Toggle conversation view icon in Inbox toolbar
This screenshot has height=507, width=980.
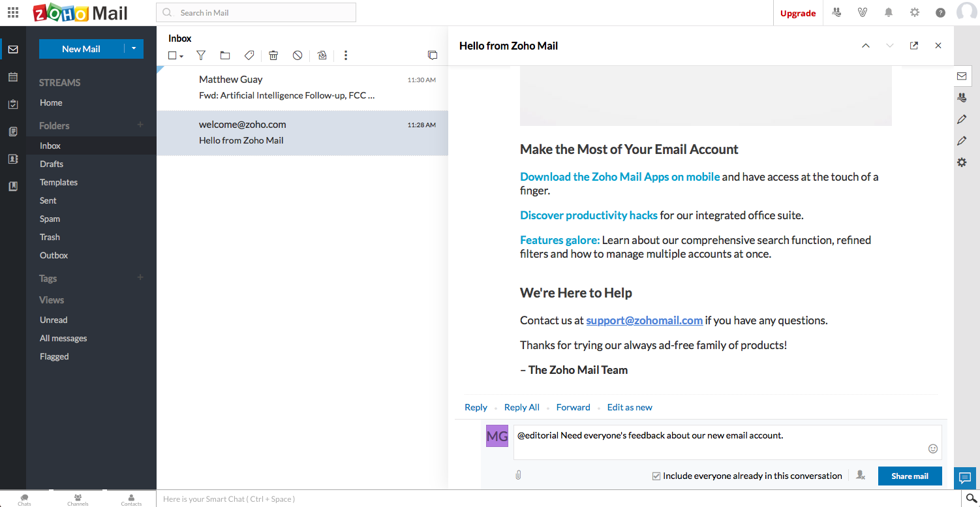[433, 55]
